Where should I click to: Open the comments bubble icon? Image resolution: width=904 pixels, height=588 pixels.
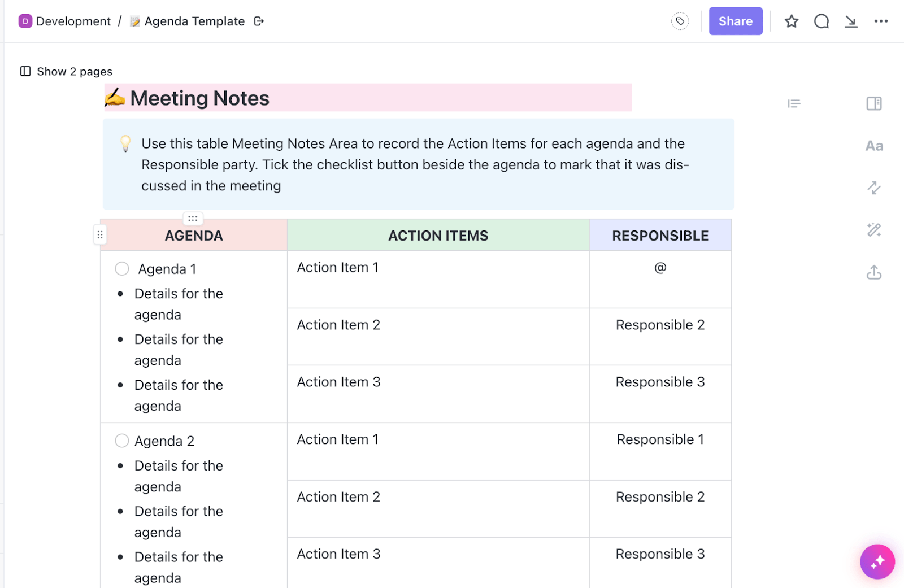[822, 21]
